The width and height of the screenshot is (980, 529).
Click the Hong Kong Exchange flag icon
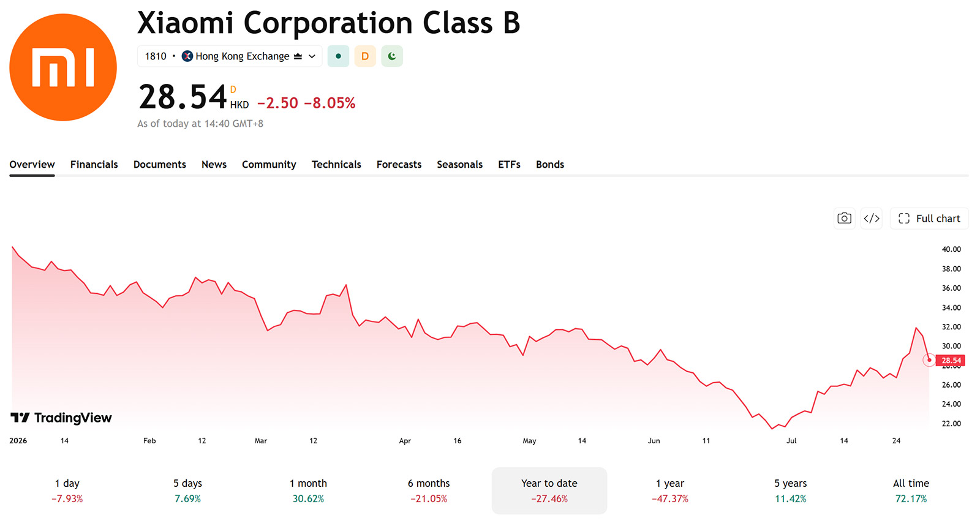click(x=187, y=56)
